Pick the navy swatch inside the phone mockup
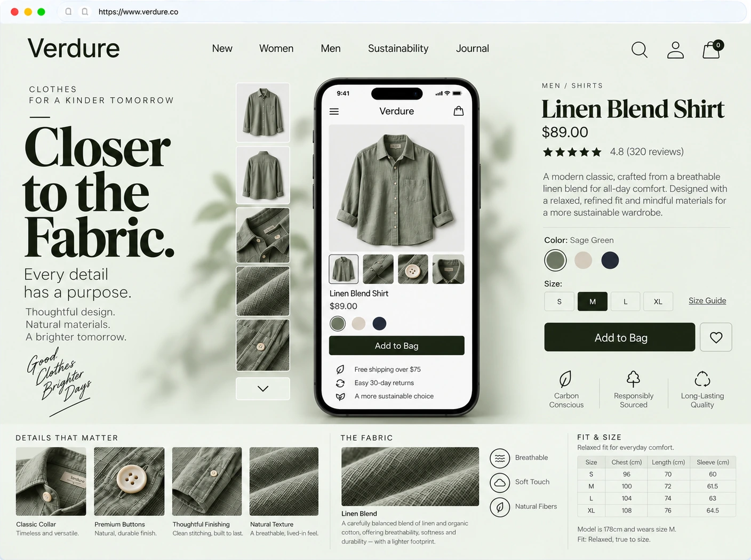The image size is (751, 560). pos(379,323)
